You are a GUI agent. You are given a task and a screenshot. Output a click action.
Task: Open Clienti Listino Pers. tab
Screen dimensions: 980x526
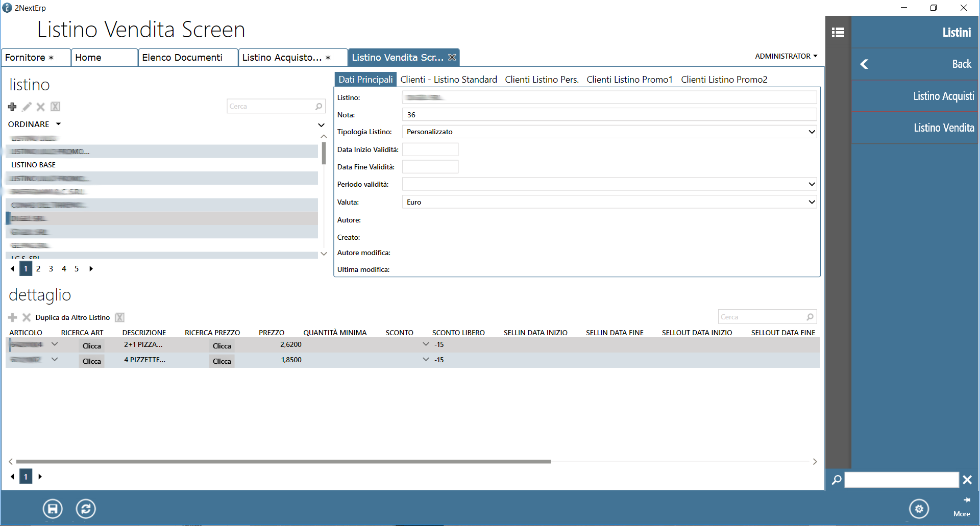pyautogui.click(x=542, y=80)
